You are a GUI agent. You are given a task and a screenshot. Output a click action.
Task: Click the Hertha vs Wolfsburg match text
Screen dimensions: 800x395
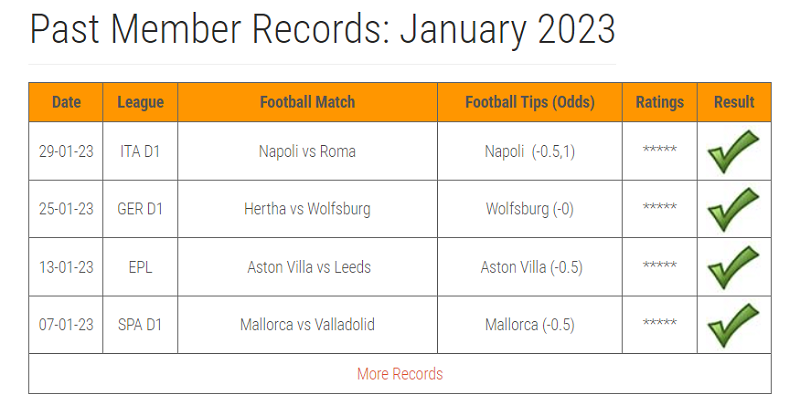click(307, 209)
